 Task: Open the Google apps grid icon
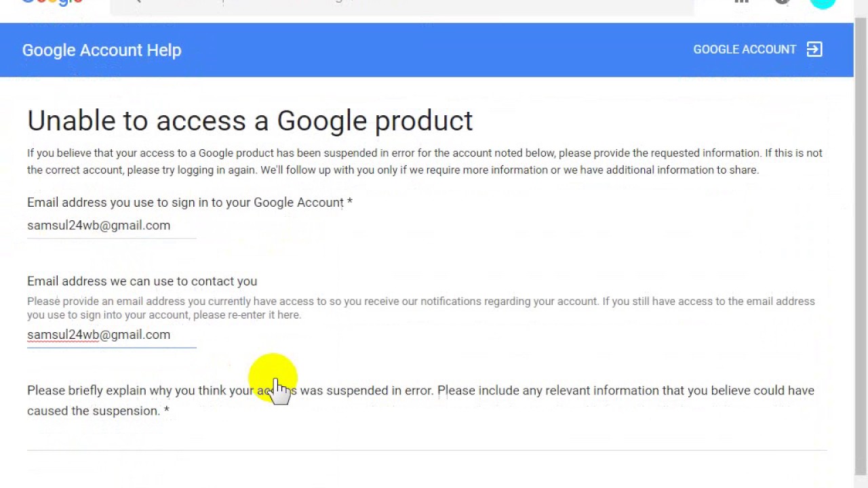[x=742, y=1]
